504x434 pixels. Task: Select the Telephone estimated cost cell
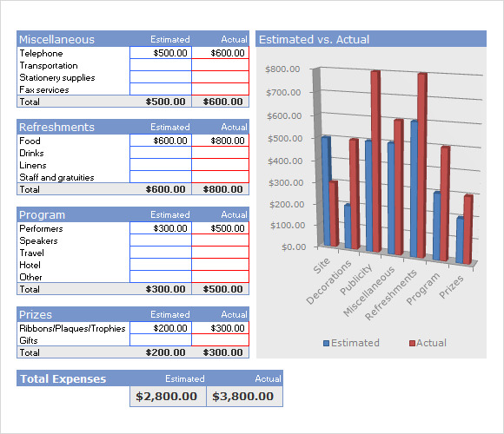(161, 53)
